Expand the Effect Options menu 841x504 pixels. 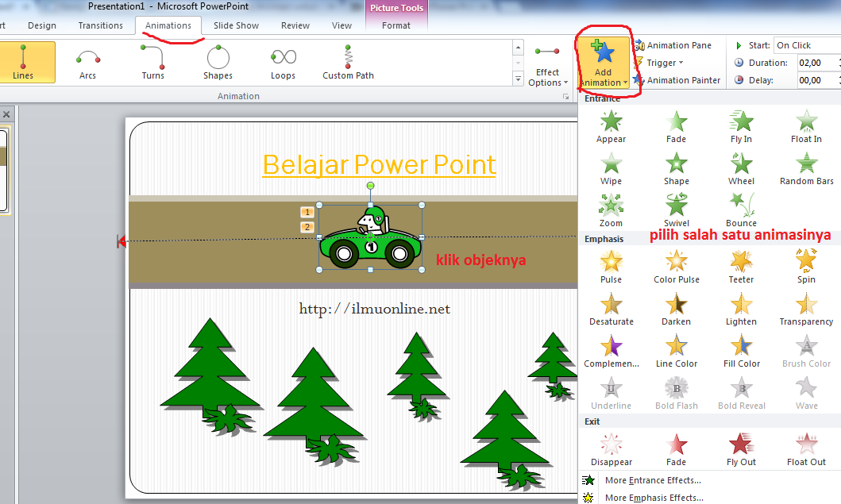pyautogui.click(x=547, y=67)
